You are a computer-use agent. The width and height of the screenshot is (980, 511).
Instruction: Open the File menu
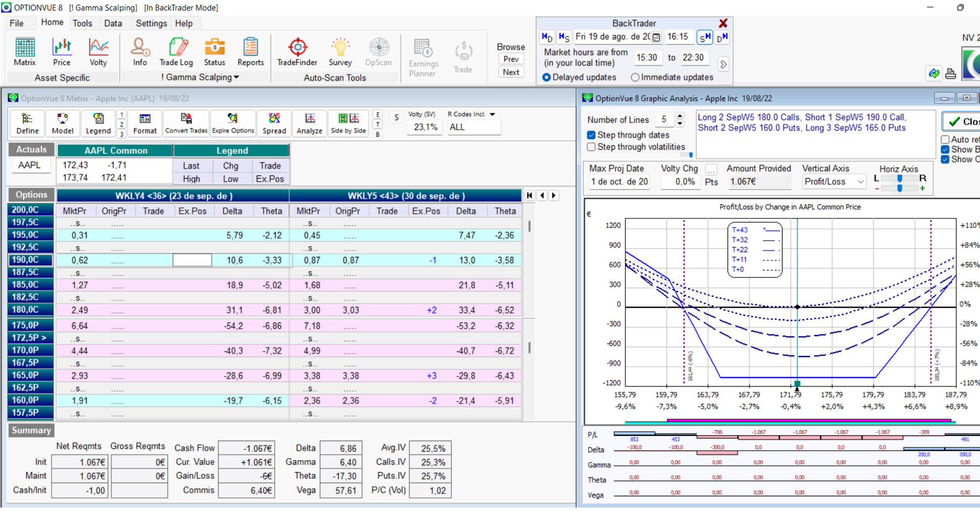point(17,23)
